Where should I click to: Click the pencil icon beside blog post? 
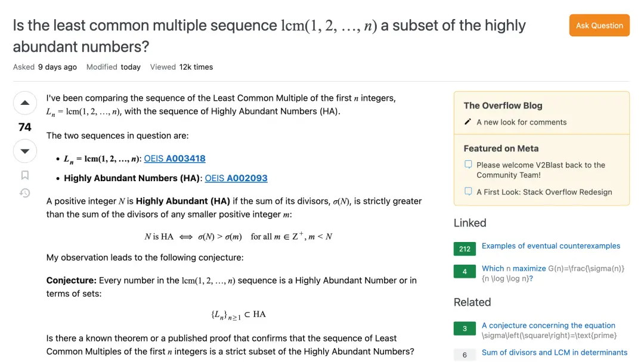tap(468, 122)
